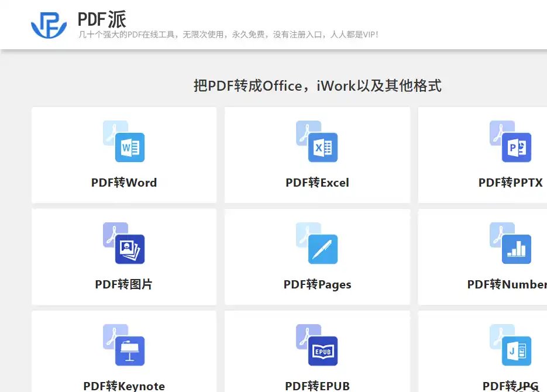
Task: Click the PDF转EPUB book icon
Action: (316, 345)
